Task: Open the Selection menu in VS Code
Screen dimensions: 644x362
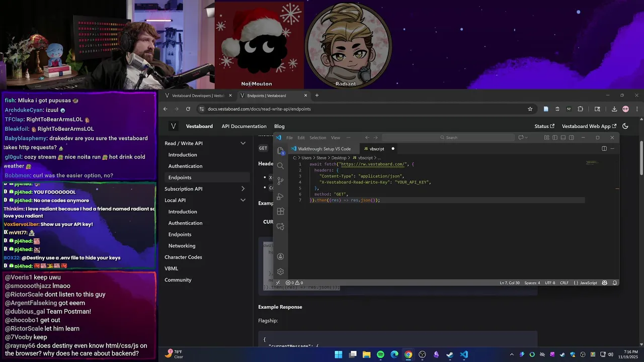Action: (x=317, y=137)
